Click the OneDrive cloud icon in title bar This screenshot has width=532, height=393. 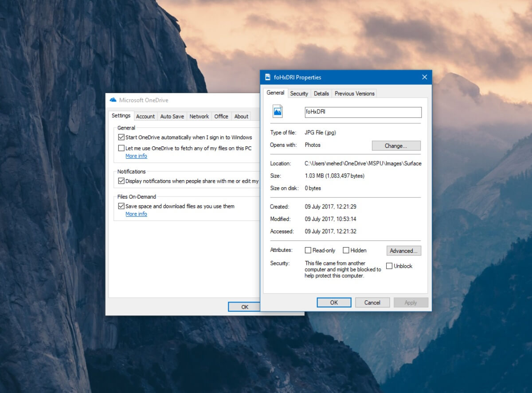click(113, 100)
